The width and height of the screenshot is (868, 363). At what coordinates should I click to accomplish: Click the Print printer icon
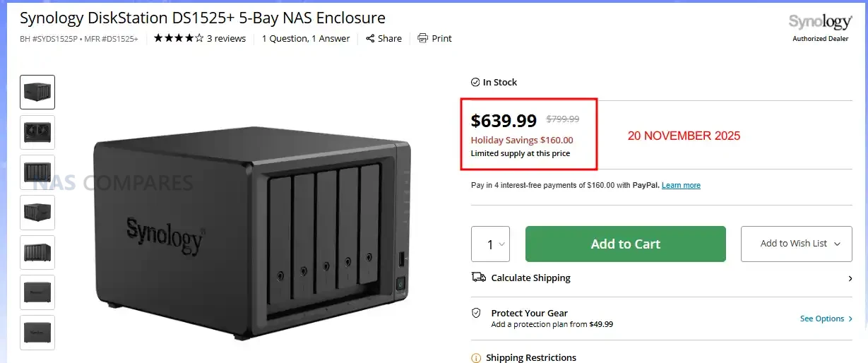[422, 38]
